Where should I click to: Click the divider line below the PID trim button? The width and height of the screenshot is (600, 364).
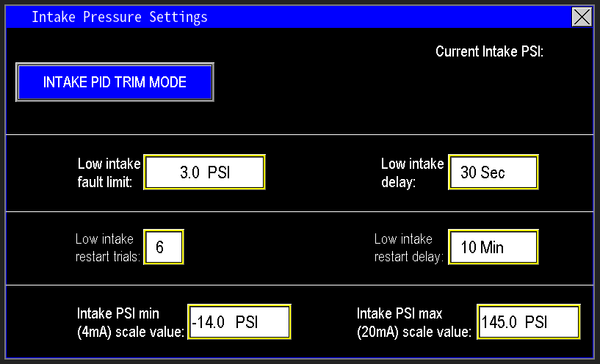300,135
